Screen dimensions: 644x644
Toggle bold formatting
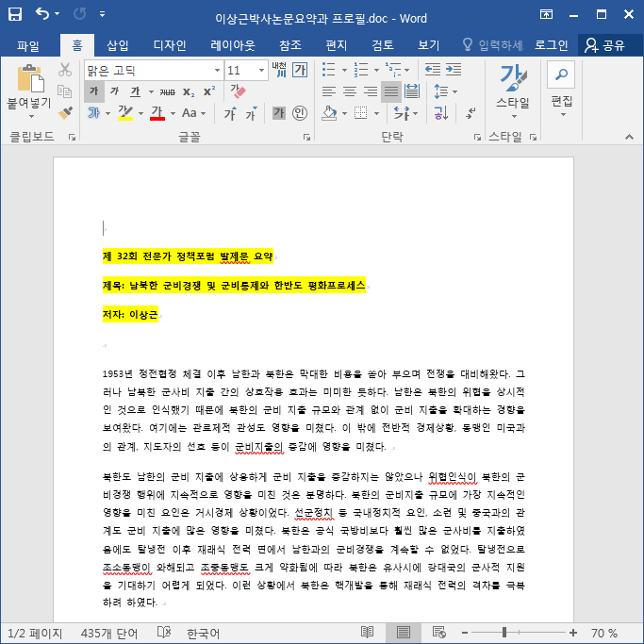[94, 91]
